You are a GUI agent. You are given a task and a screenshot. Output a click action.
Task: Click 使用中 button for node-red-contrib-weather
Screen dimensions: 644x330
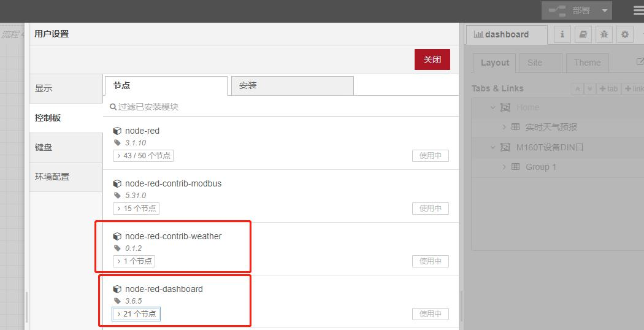[431, 261]
